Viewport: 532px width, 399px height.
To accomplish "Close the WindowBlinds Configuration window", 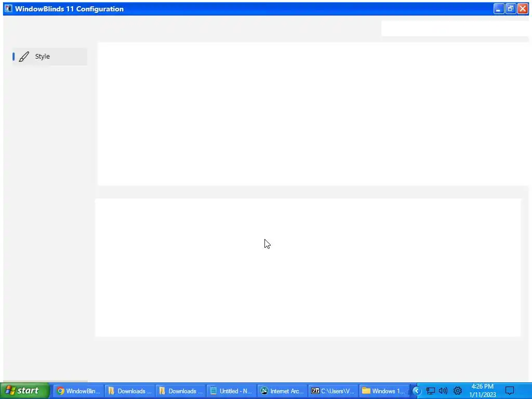I will [523, 9].
